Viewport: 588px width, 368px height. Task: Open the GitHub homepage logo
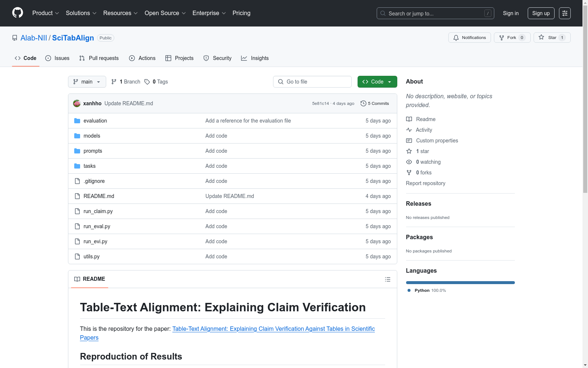[18, 13]
